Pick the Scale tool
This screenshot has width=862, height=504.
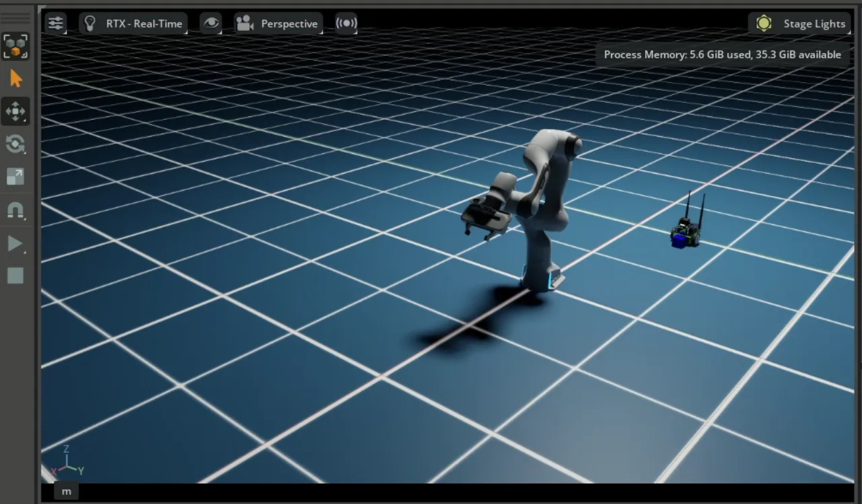[15, 176]
